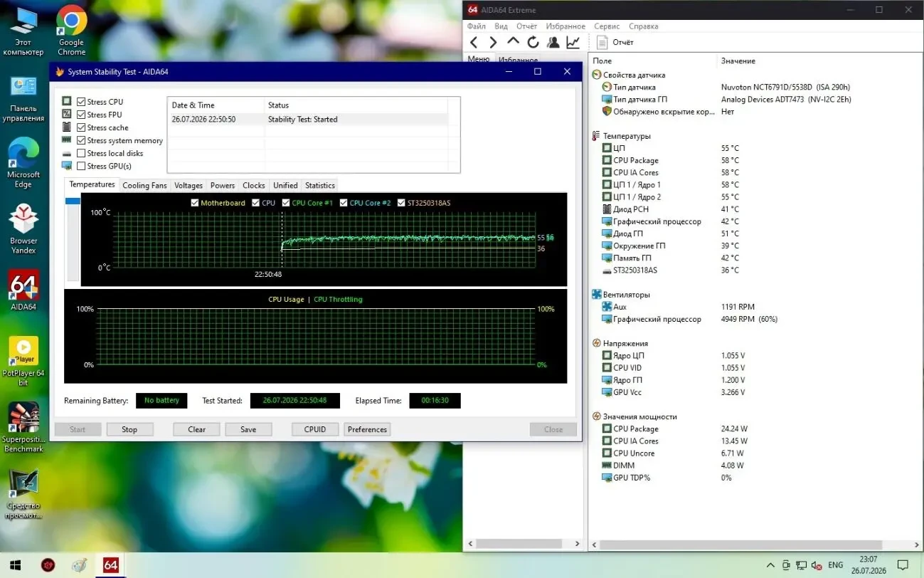Viewport: 924px width, 578px height.
Task: Refresh the AIDA64 sensor page
Action: 533,43
